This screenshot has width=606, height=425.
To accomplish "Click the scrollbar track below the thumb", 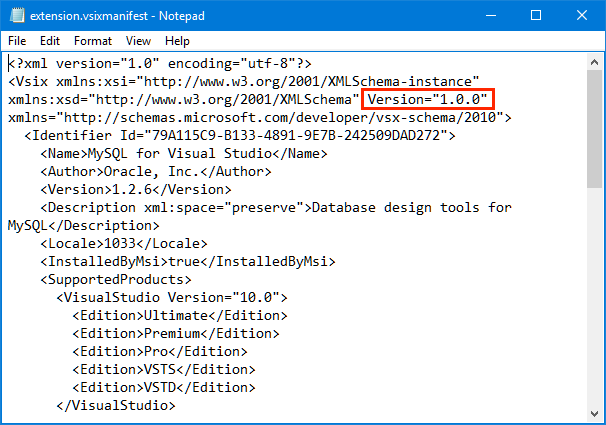I will point(594,297).
